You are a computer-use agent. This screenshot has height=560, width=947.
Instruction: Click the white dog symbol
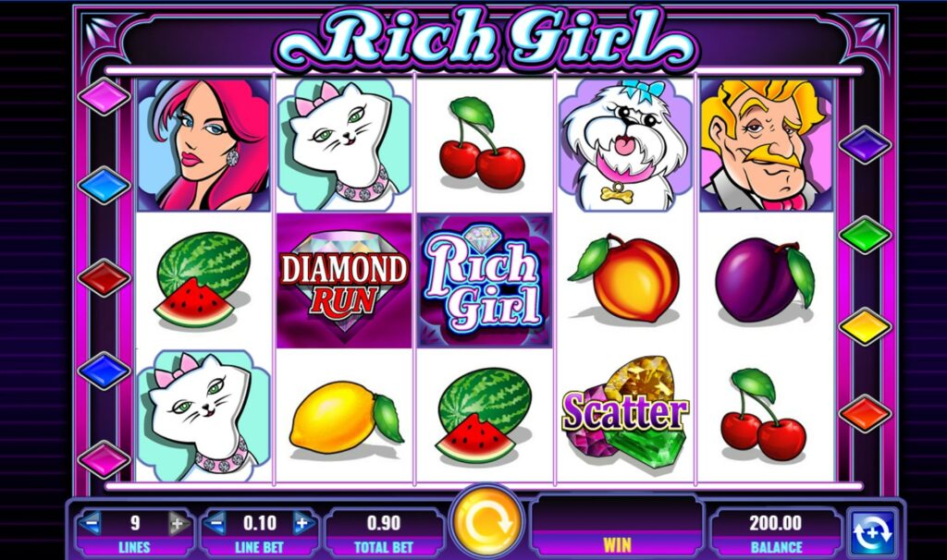[x=625, y=145]
